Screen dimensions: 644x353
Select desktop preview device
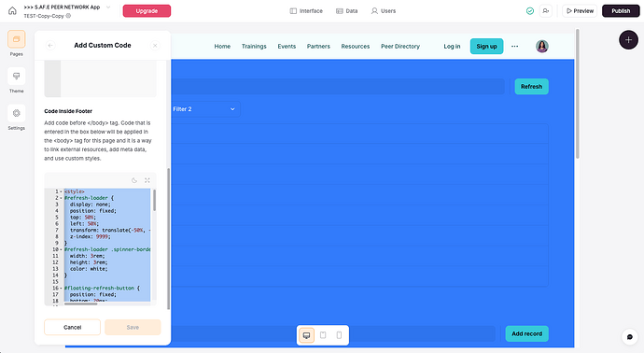click(x=306, y=335)
